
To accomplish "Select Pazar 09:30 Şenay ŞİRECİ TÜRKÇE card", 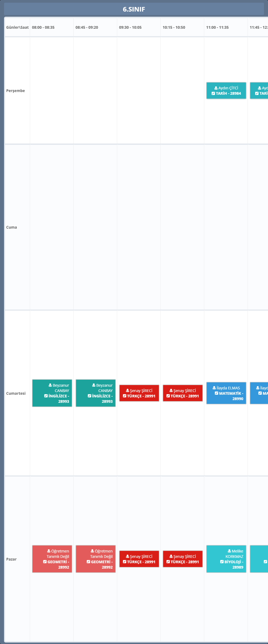I will 139,559.
